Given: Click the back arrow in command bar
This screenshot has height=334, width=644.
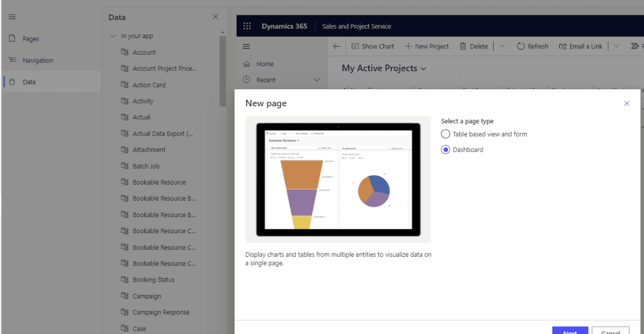Looking at the screenshot, I should 336,46.
